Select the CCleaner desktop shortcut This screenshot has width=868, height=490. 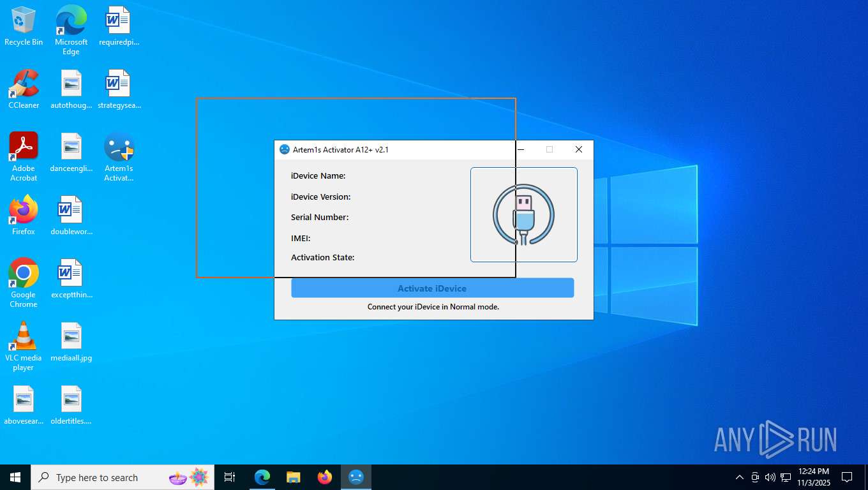[x=24, y=89]
